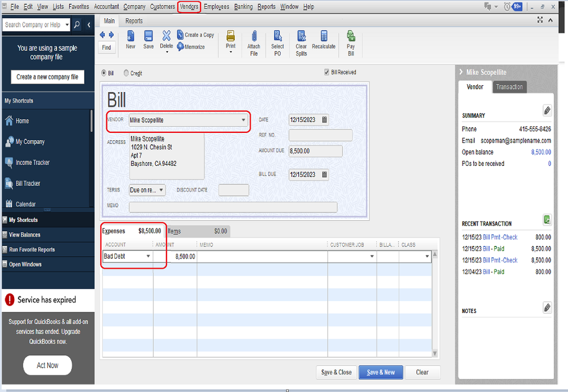Click the Find button

pyautogui.click(x=106, y=47)
